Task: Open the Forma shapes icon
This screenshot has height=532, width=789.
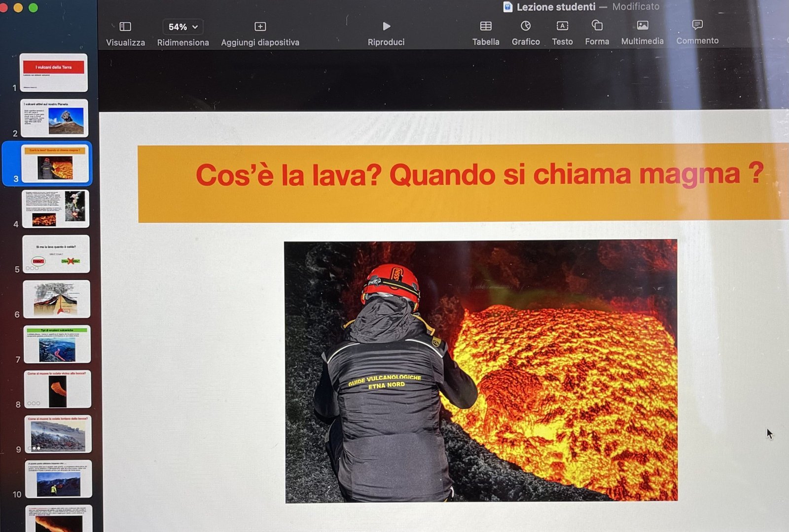Action: (597, 25)
